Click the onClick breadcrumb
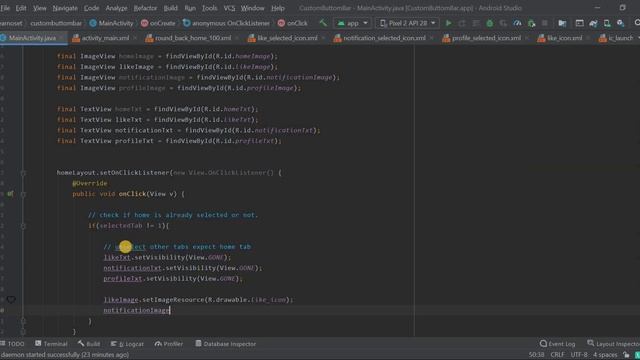Viewport: 640px width, 360px height. pyautogui.click(x=293, y=23)
